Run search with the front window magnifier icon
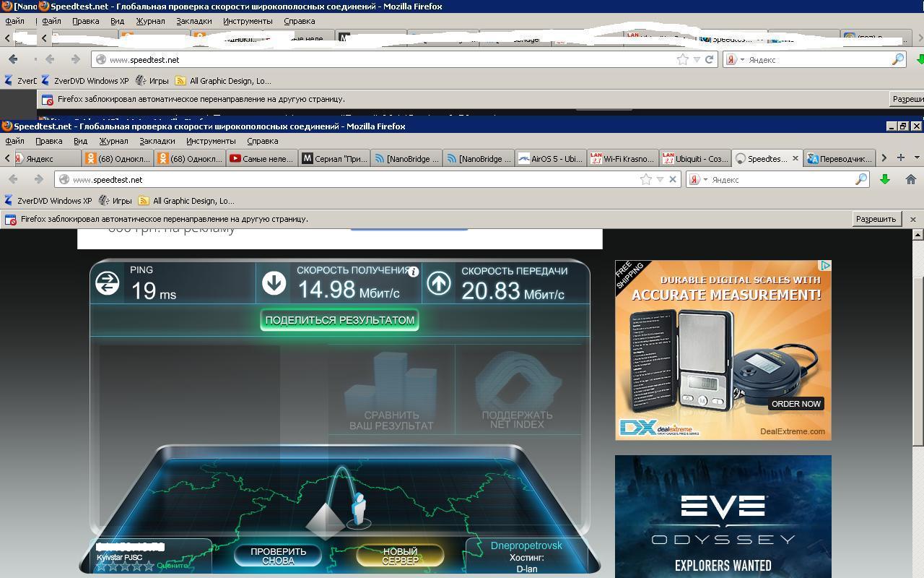 (861, 179)
